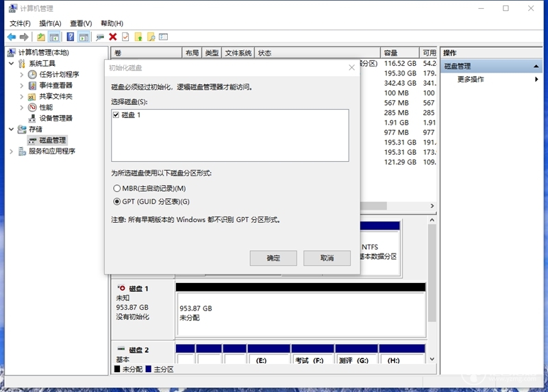Image resolution: width=548 pixels, height=392 pixels.
Task: Click the 取消 button
Action: 327,258
